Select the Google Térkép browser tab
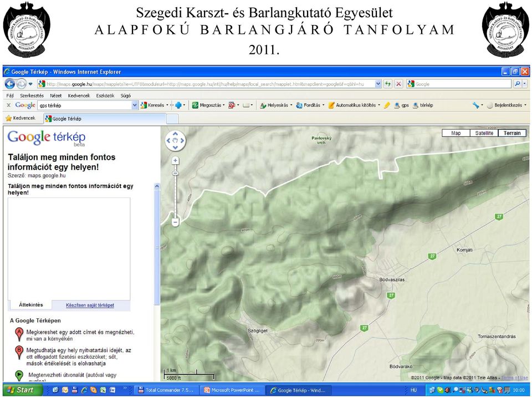The image size is (532, 397). [105, 119]
